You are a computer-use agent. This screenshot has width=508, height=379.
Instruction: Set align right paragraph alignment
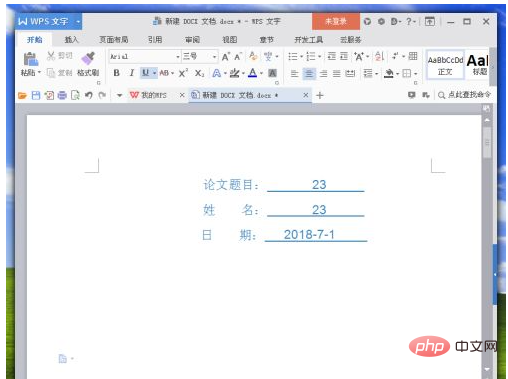(x=323, y=73)
